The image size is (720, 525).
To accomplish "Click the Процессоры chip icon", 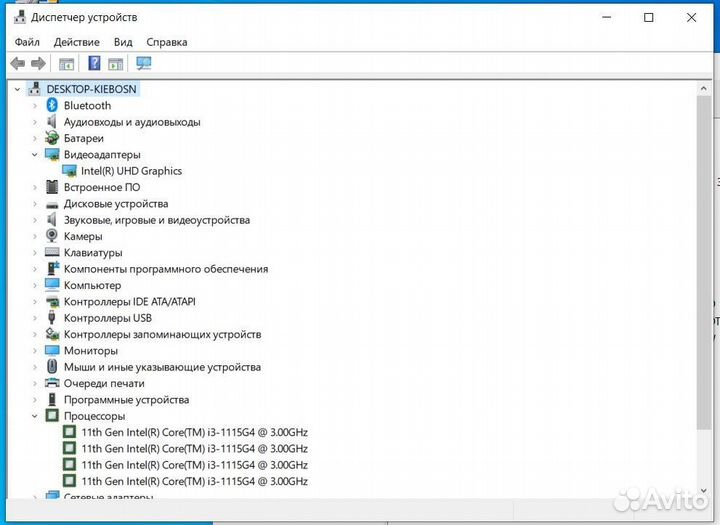I will pyautogui.click(x=52, y=416).
